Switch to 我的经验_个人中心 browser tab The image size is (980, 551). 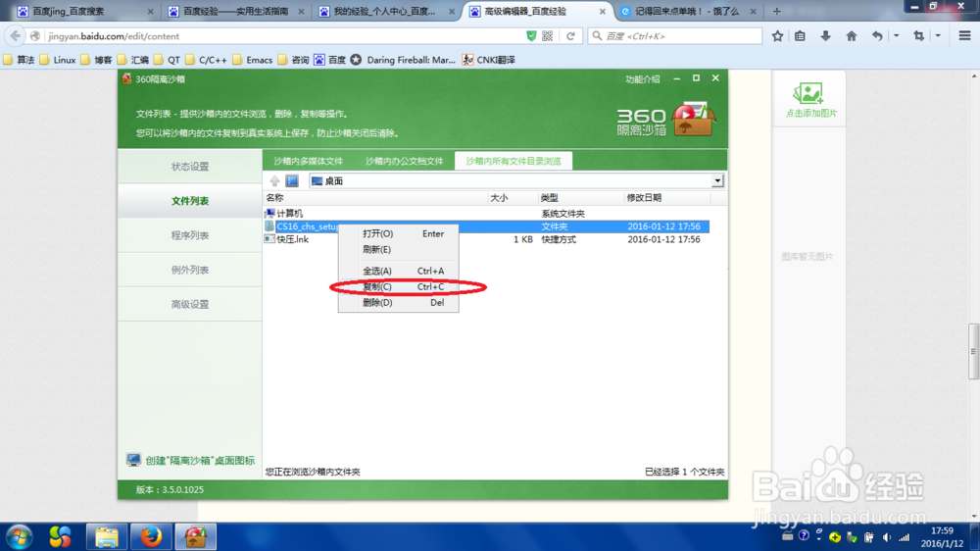[x=386, y=11]
